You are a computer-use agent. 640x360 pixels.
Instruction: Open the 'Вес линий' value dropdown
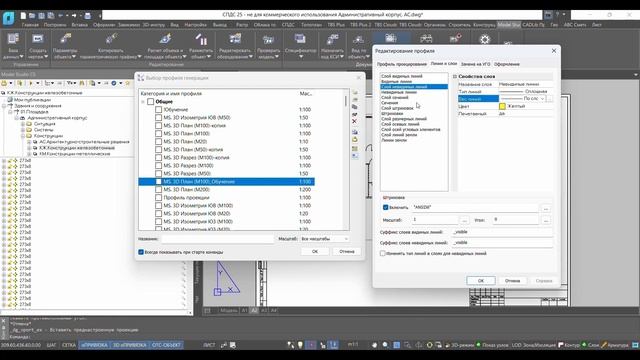[x=542, y=99]
